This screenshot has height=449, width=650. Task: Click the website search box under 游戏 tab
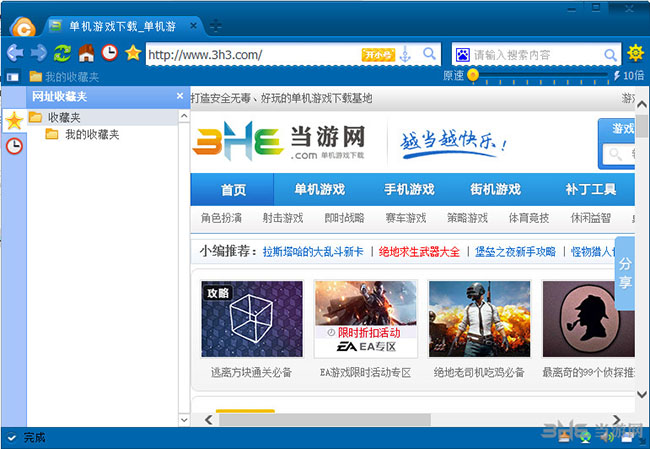pos(618,154)
